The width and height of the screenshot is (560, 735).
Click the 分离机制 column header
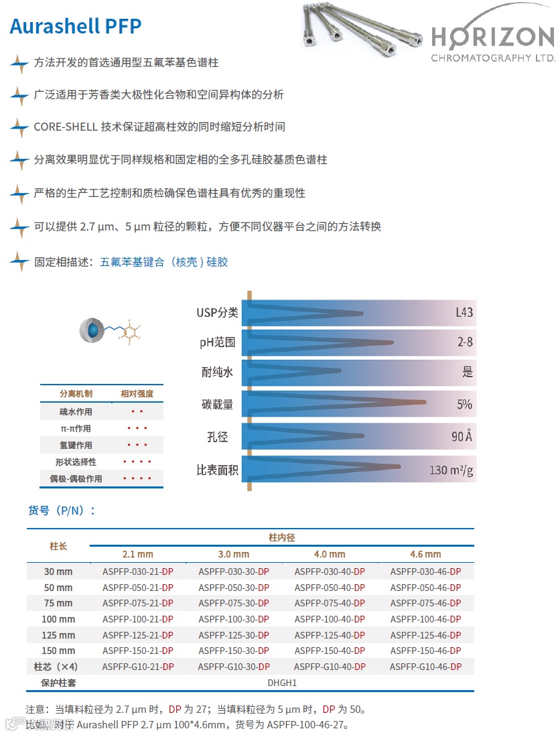(x=76, y=394)
